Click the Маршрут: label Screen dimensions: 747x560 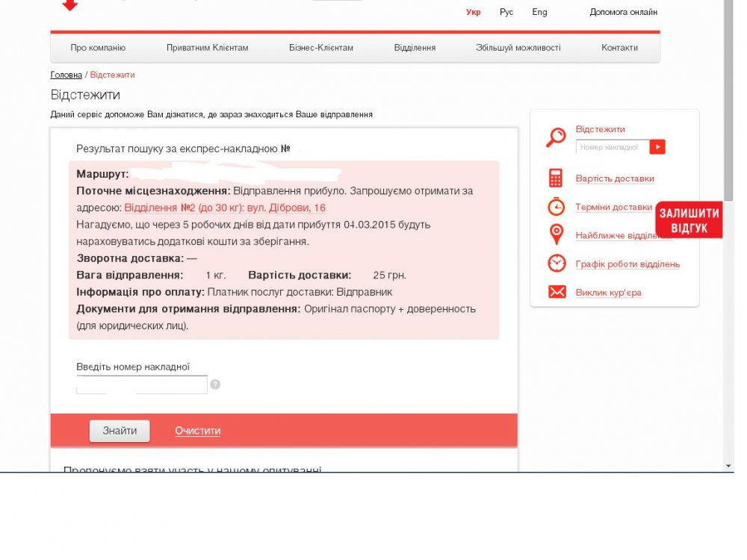tap(102, 174)
